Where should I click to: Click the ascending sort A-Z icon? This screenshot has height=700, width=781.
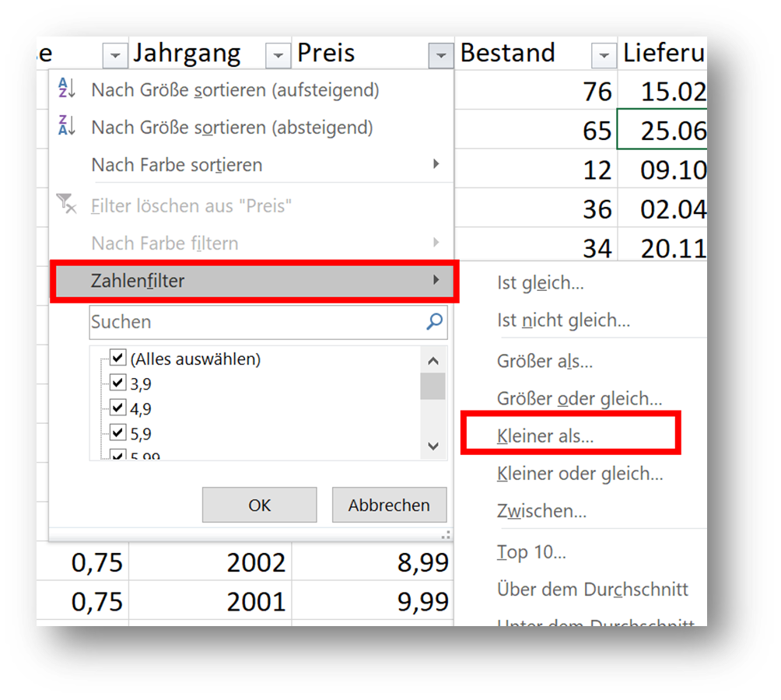(66, 90)
